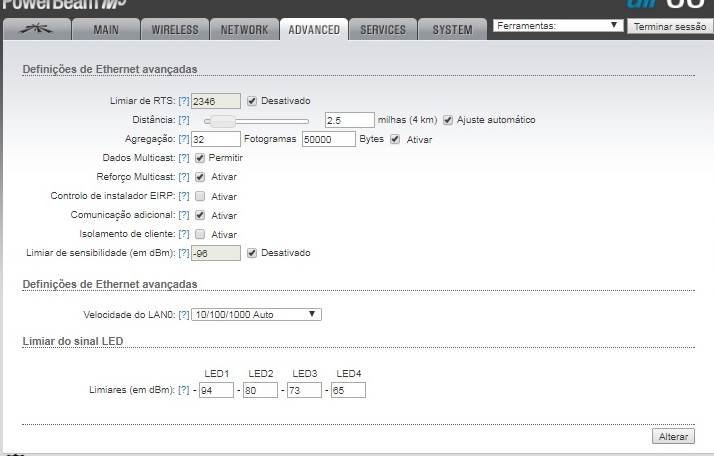
Task: Click the sensitivity threshold dBm field
Action: click(216, 253)
